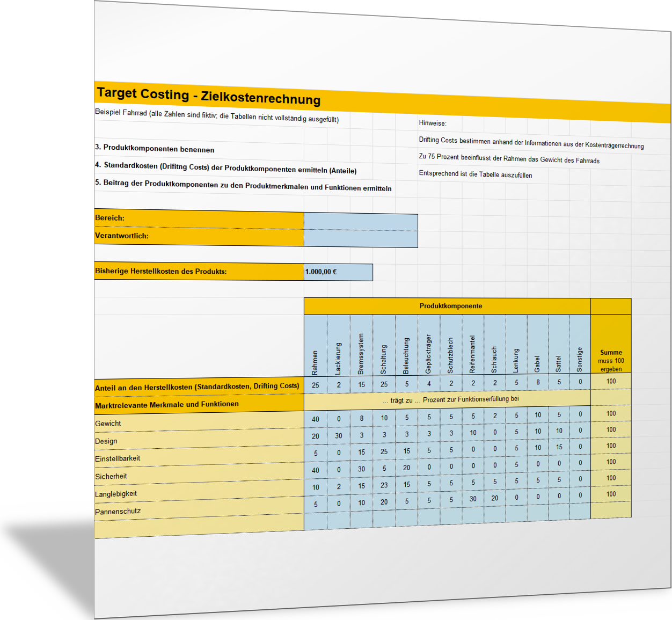Select the "Produktkomponente" table header
This screenshot has width=672, height=620.
pyautogui.click(x=447, y=306)
